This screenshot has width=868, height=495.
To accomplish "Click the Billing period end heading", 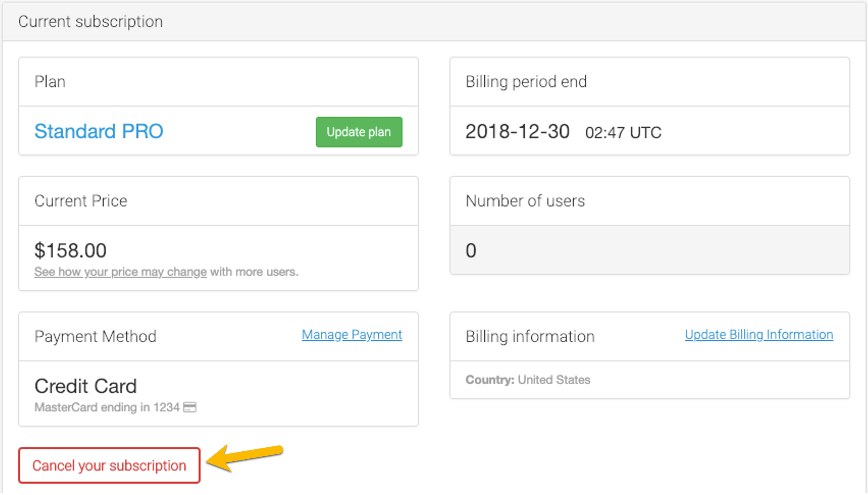I will tap(526, 82).
